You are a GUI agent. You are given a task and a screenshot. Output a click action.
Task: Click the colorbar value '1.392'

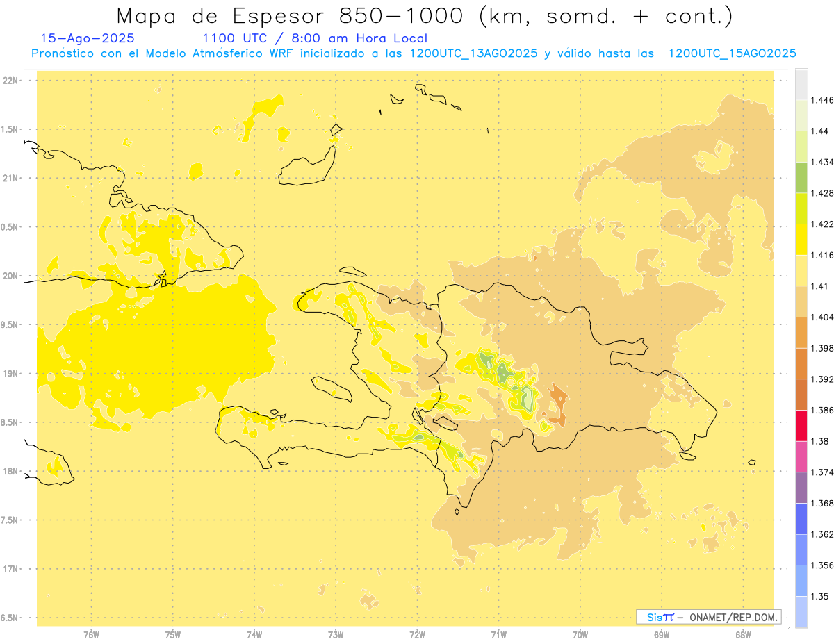click(x=824, y=379)
